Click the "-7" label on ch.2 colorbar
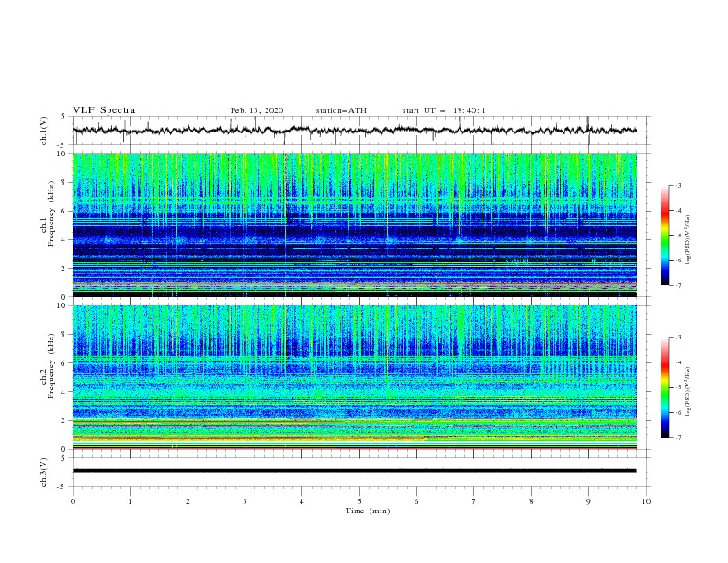The height and width of the screenshot is (563, 728). (677, 438)
